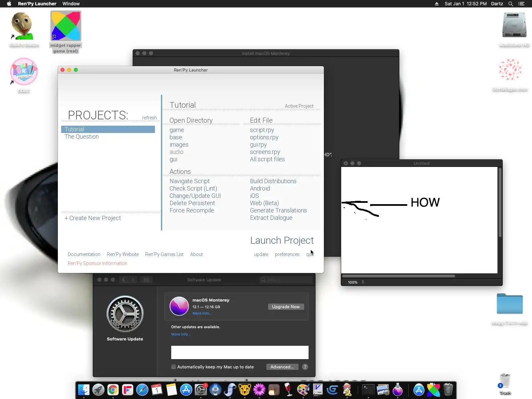532x399 pixels.
Task: Go back in Software Update window
Action: pos(124,280)
